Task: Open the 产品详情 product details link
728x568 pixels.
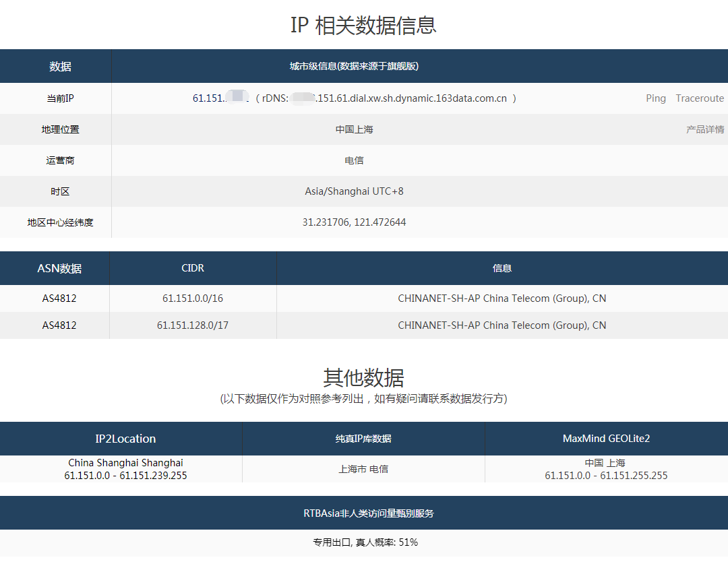Action: pyautogui.click(x=704, y=129)
